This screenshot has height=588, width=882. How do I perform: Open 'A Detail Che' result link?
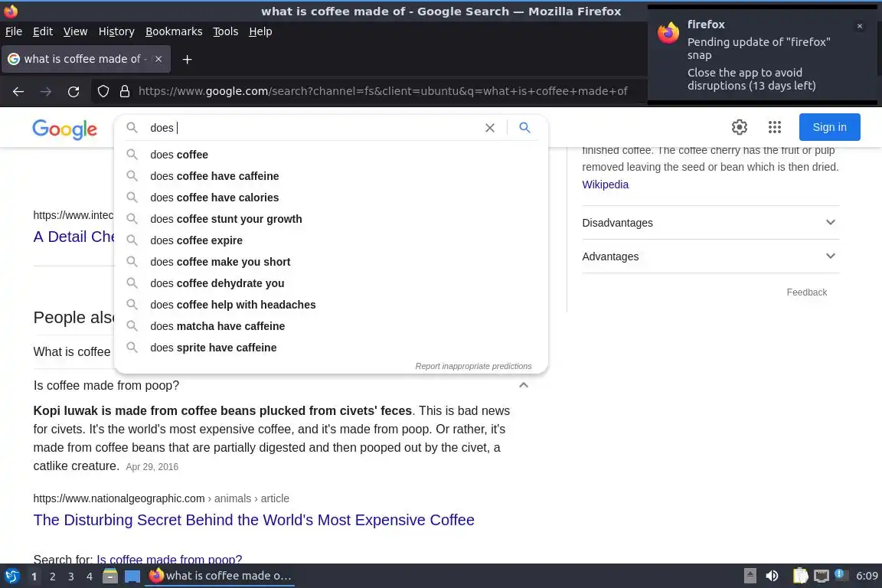click(x=73, y=237)
